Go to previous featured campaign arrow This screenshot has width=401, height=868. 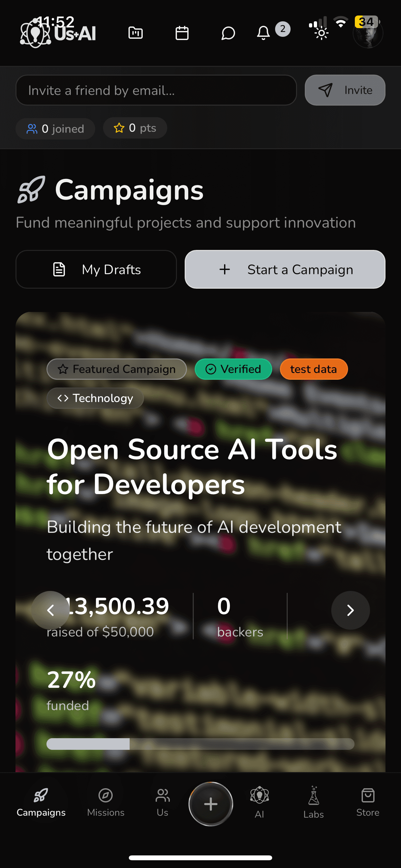[x=51, y=610]
